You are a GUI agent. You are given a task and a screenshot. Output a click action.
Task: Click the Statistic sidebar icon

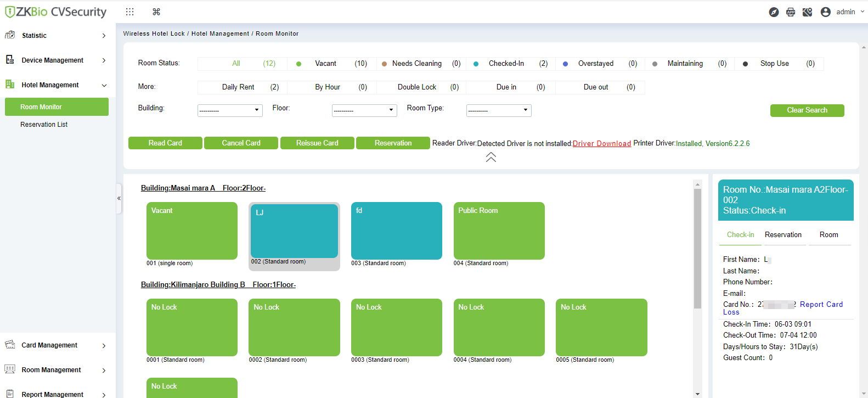pyautogui.click(x=10, y=35)
